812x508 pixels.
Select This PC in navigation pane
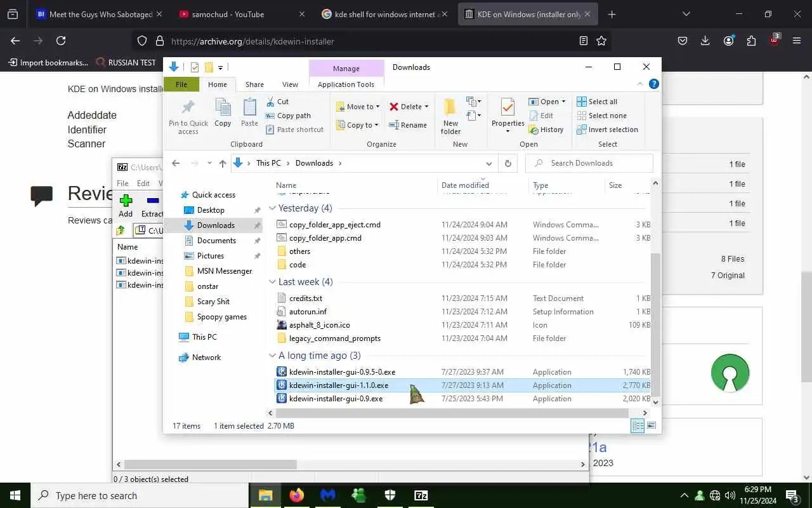tap(204, 337)
